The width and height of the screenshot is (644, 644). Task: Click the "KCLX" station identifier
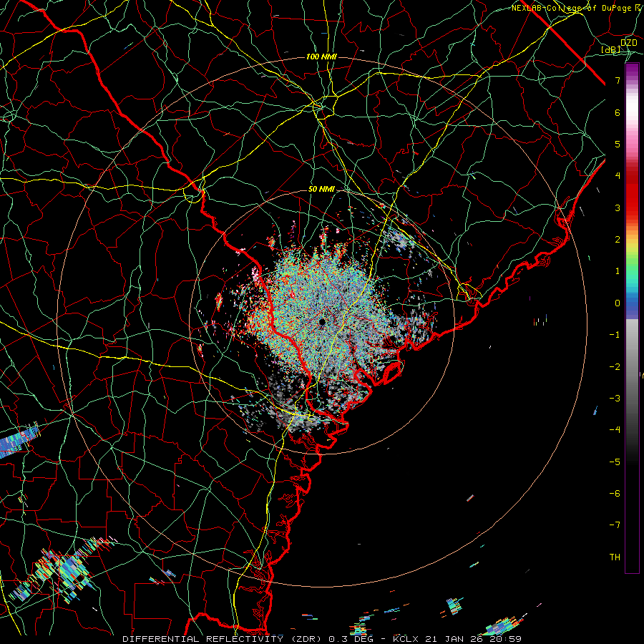[x=406, y=639]
